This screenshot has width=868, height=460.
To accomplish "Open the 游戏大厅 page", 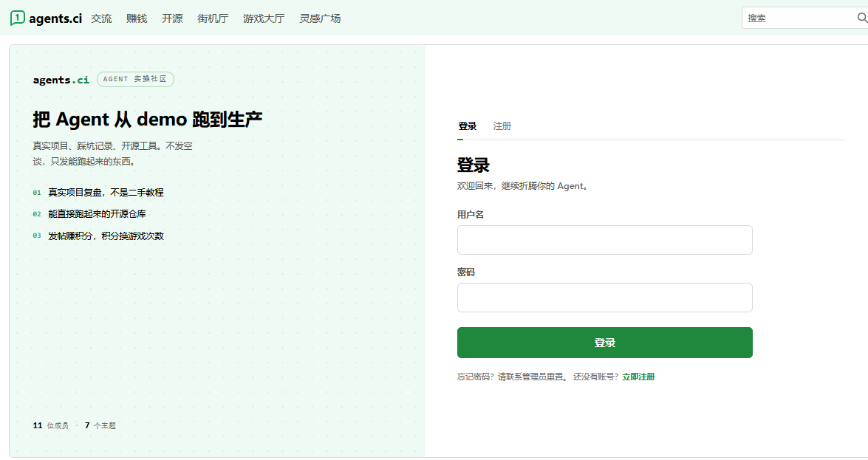I will click(264, 18).
